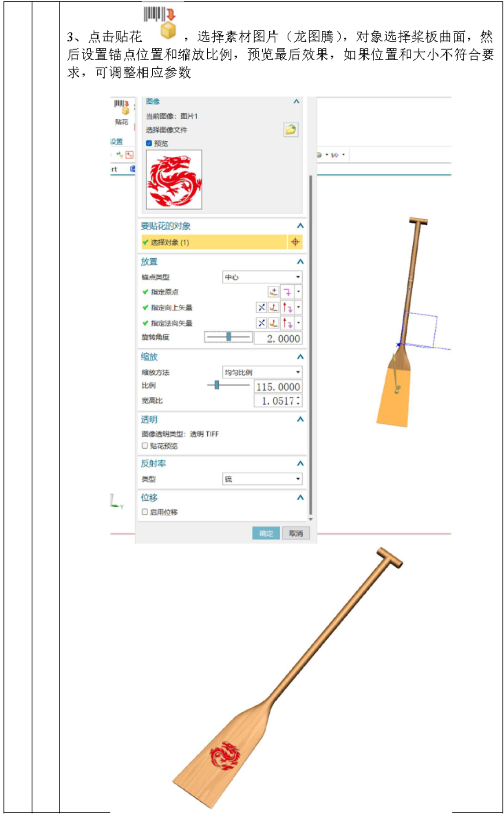The height and width of the screenshot is (815, 504).
Task: Open the image file browser folder icon
Action: [291, 130]
